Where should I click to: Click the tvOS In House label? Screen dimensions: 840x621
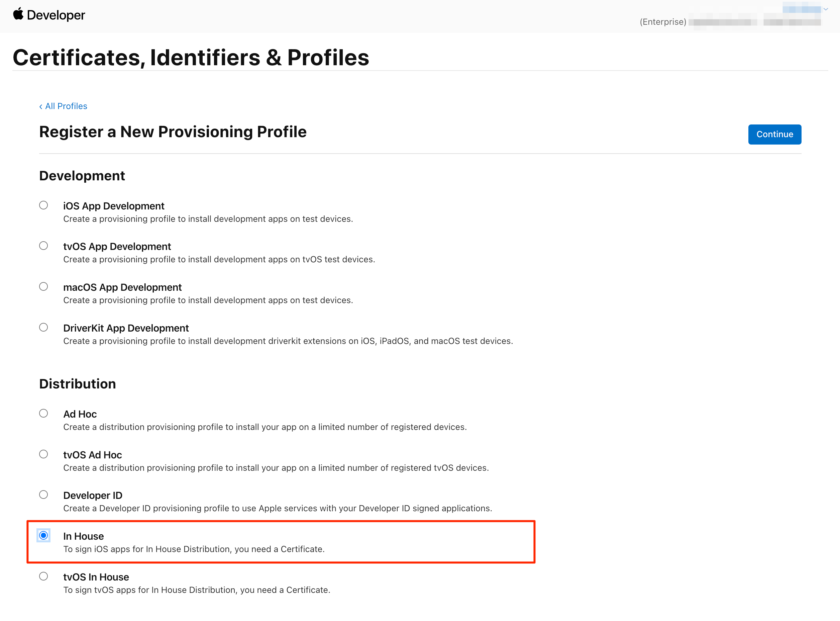point(96,577)
